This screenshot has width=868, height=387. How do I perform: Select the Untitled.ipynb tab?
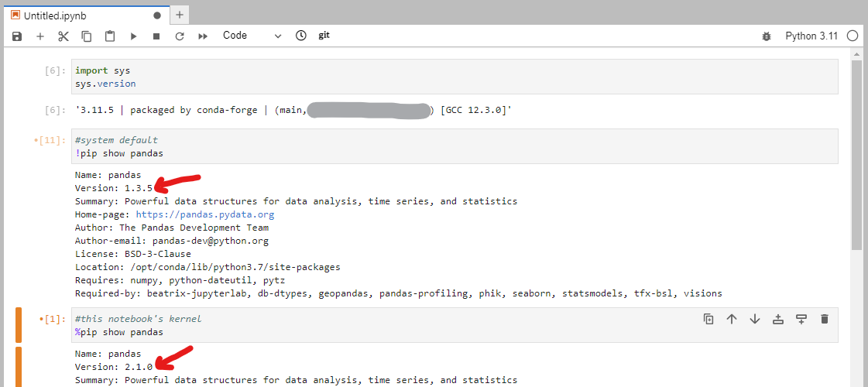[x=86, y=15]
